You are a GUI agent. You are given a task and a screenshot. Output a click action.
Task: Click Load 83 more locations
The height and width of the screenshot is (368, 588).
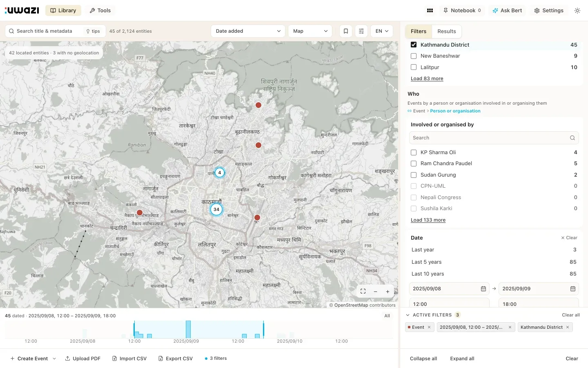427,79
